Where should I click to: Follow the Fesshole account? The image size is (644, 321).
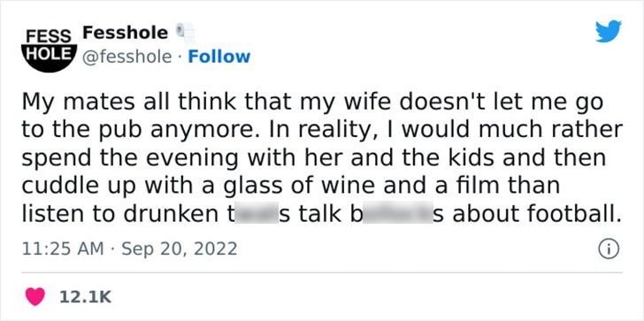[x=218, y=57]
